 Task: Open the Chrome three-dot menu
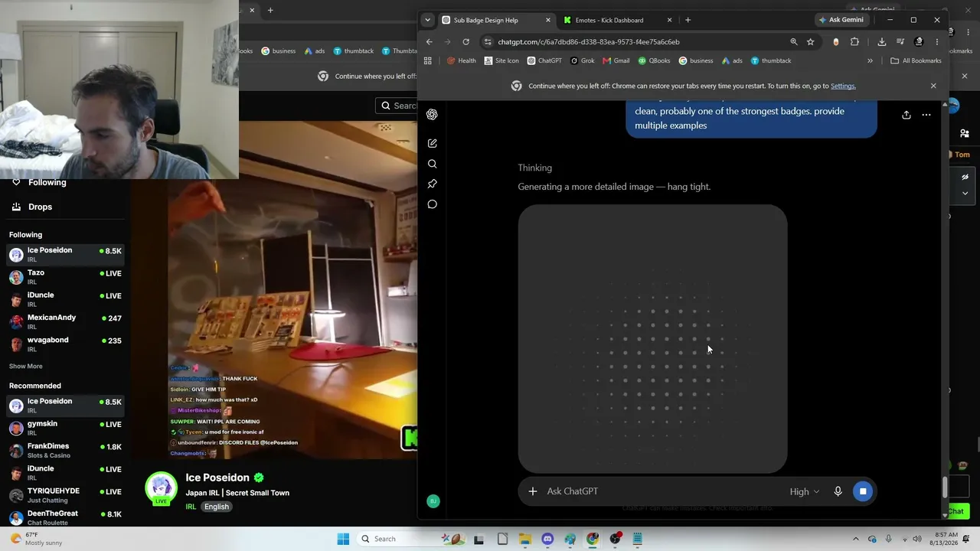click(x=937, y=42)
